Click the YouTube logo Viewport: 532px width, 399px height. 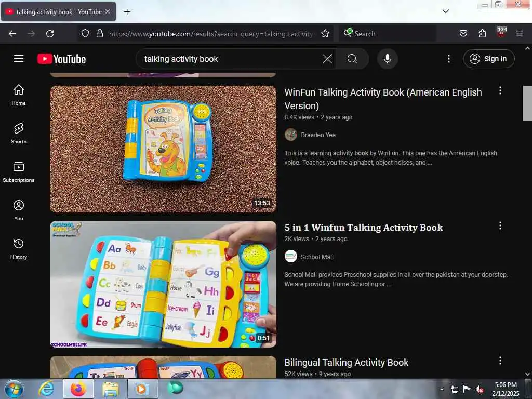[61, 59]
